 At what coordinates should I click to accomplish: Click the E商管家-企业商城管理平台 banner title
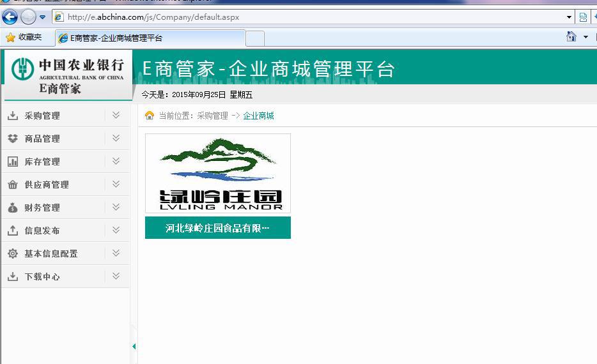(x=268, y=69)
